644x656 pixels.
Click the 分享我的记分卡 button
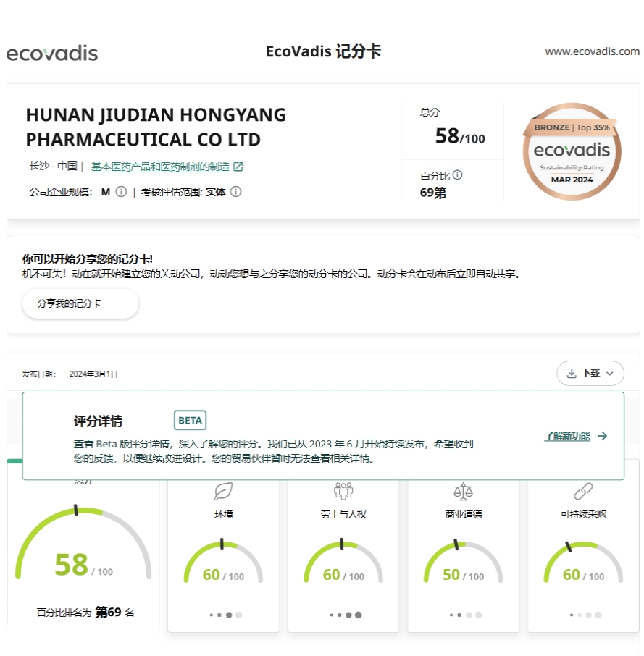80,303
